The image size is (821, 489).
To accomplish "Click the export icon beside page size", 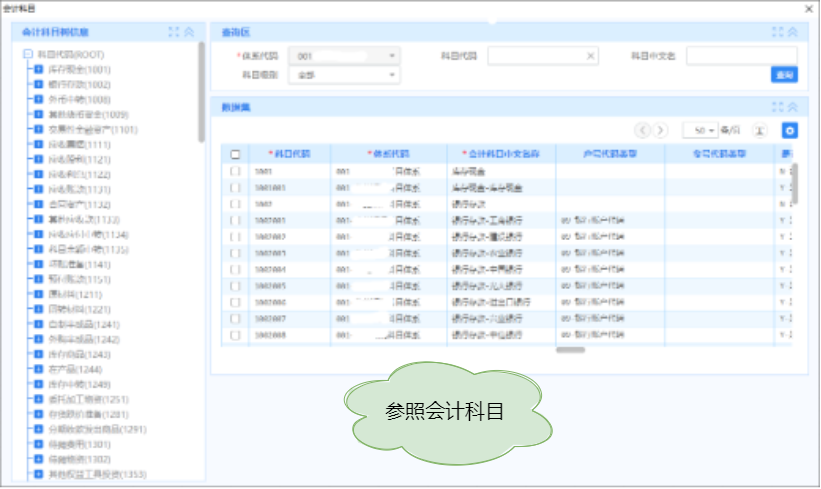I will [x=760, y=131].
